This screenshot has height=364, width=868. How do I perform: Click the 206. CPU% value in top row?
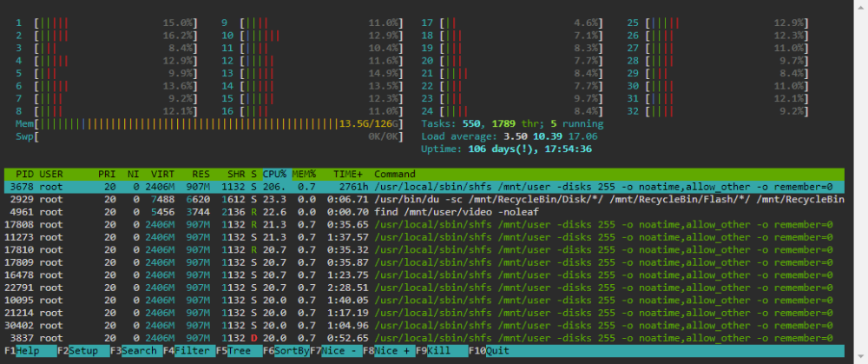[274, 187]
